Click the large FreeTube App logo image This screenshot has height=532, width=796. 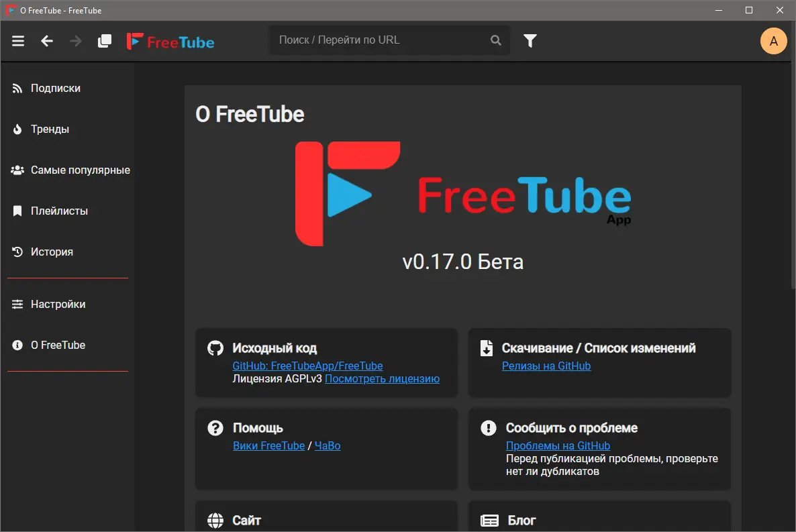pyautogui.click(x=463, y=194)
